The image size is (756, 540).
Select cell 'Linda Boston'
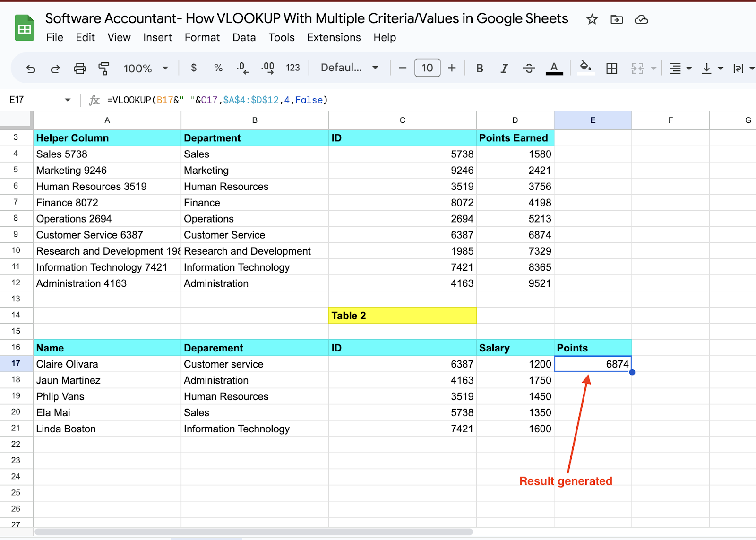point(107,429)
